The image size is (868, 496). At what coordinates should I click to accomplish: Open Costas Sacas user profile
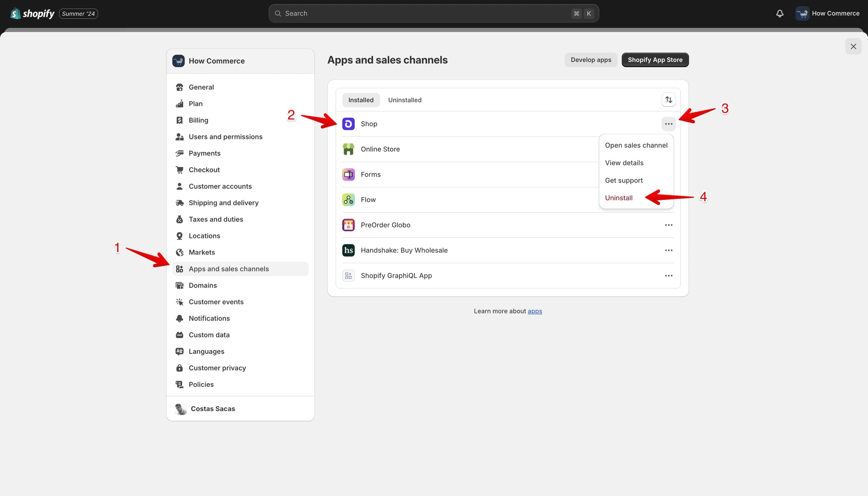click(x=240, y=408)
